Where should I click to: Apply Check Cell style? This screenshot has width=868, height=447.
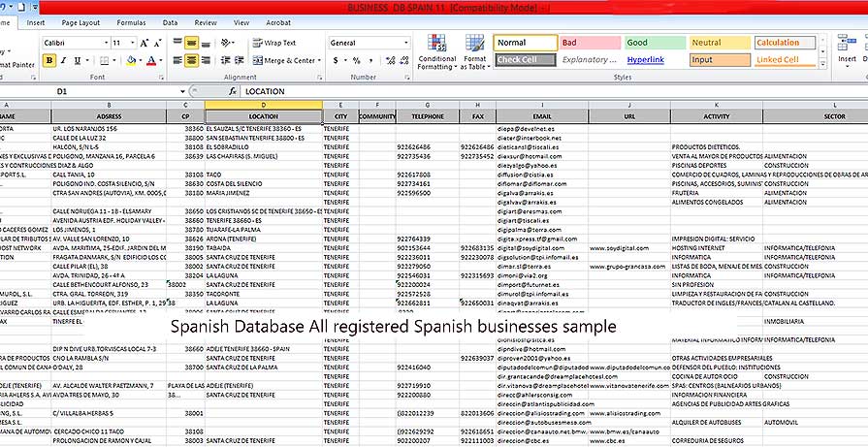click(526, 60)
